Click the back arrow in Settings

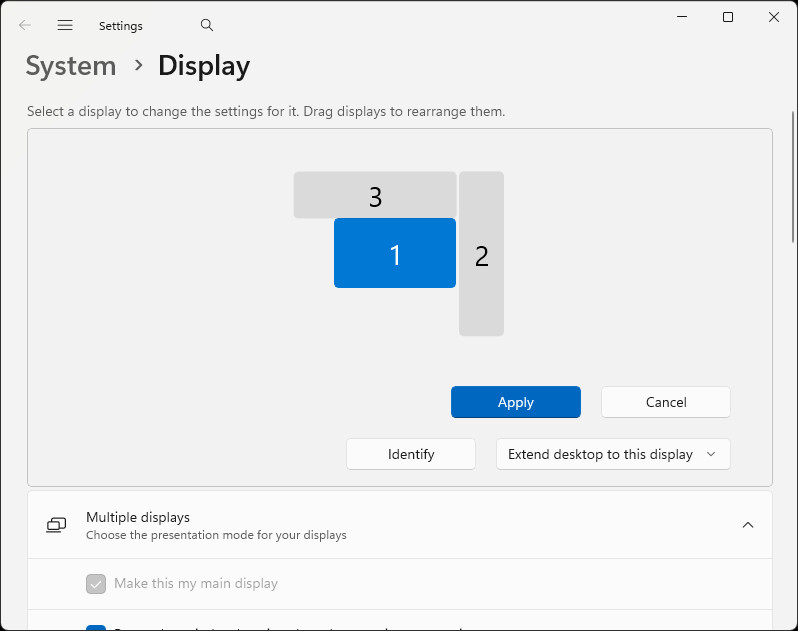pos(25,25)
